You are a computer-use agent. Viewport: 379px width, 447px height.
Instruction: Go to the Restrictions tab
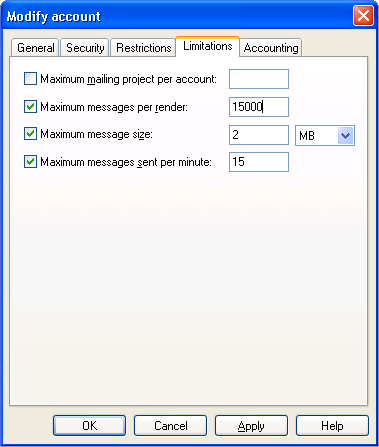click(143, 48)
